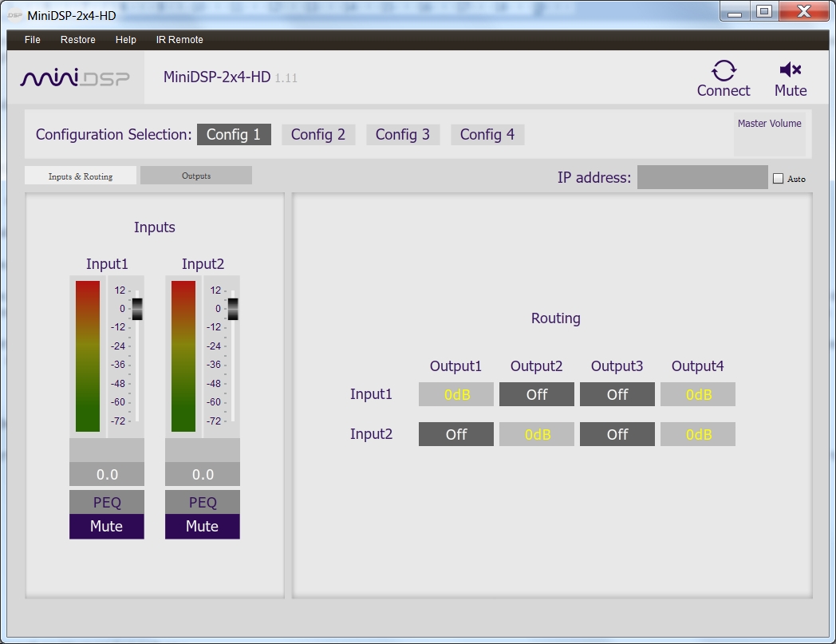This screenshot has height=644, width=836.
Task: Open the Help menu
Action: pos(126,39)
